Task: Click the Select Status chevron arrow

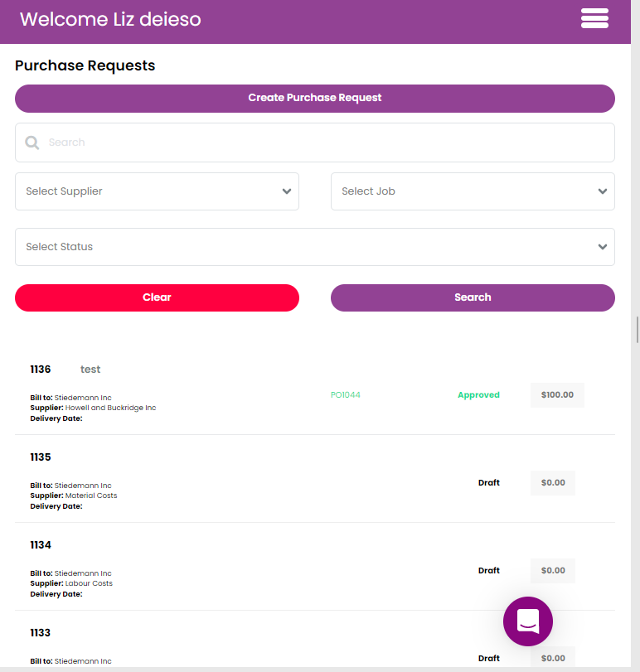Action: [602, 247]
